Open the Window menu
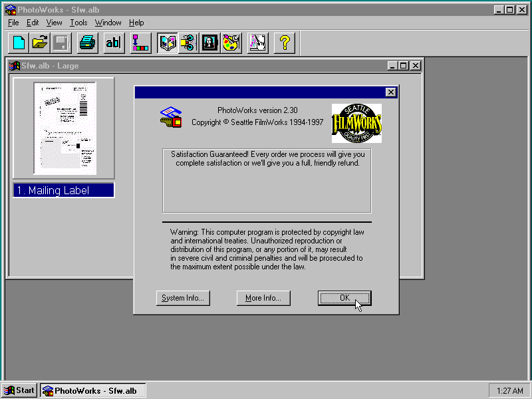Screen dimensions: 532x399 [x=108, y=23]
